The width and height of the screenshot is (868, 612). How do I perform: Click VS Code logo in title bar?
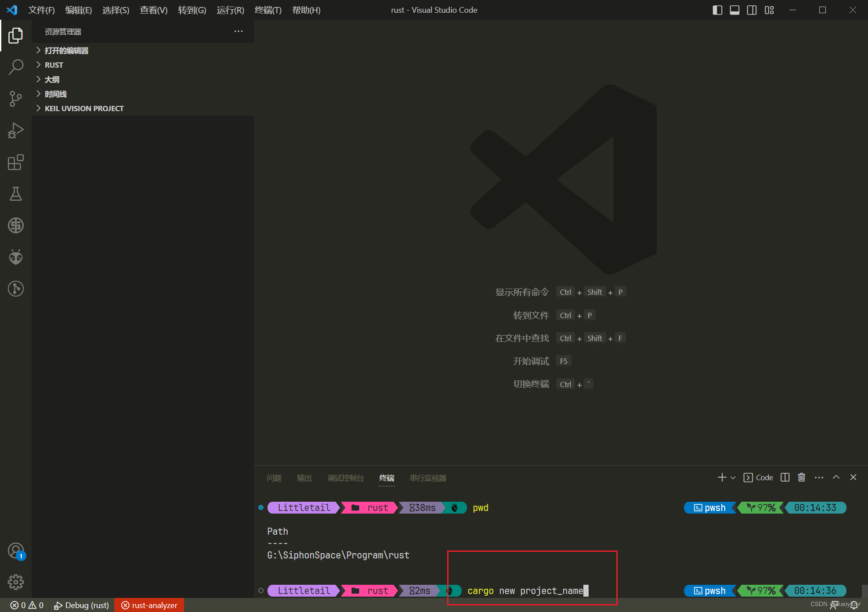click(x=12, y=10)
